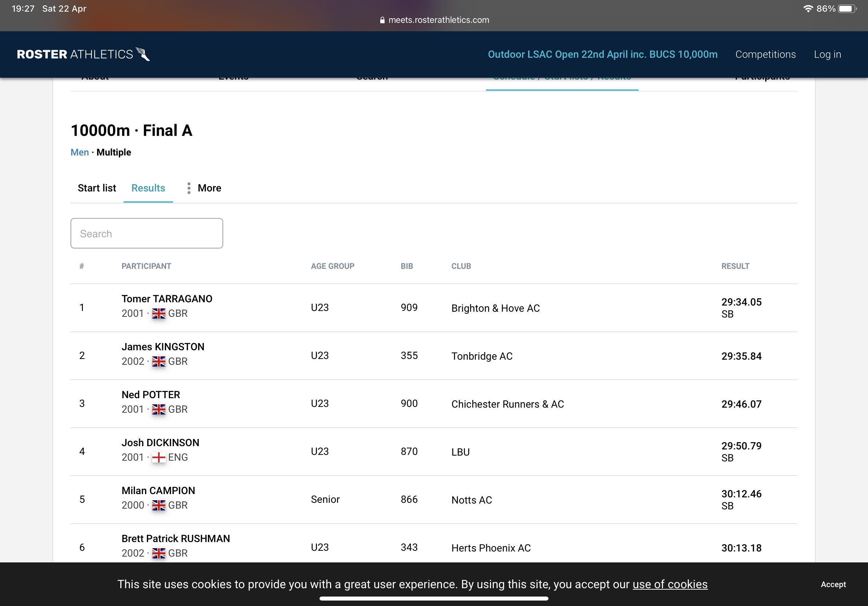
Task: Open James KINGSTON participant entry
Action: point(163,347)
